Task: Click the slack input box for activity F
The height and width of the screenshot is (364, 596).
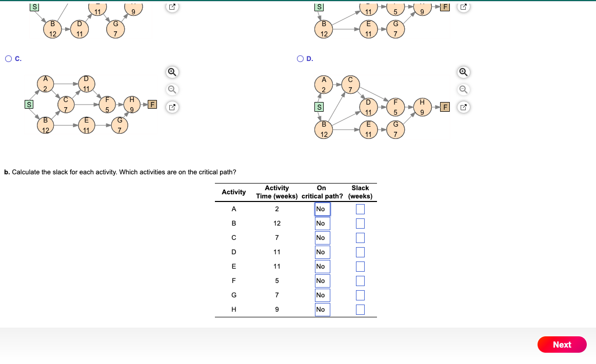Action: point(360,280)
